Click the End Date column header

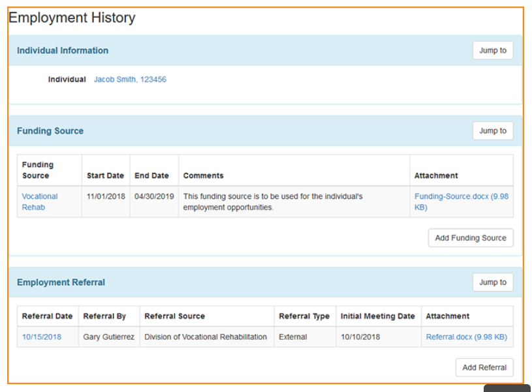tap(151, 175)
